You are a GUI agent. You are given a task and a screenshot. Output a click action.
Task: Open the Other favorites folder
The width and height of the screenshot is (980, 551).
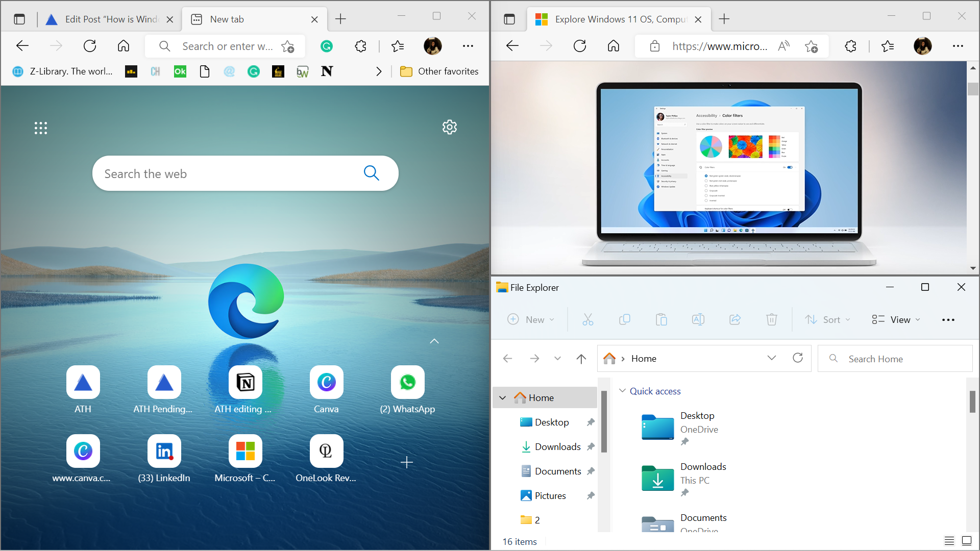[439, 71]
